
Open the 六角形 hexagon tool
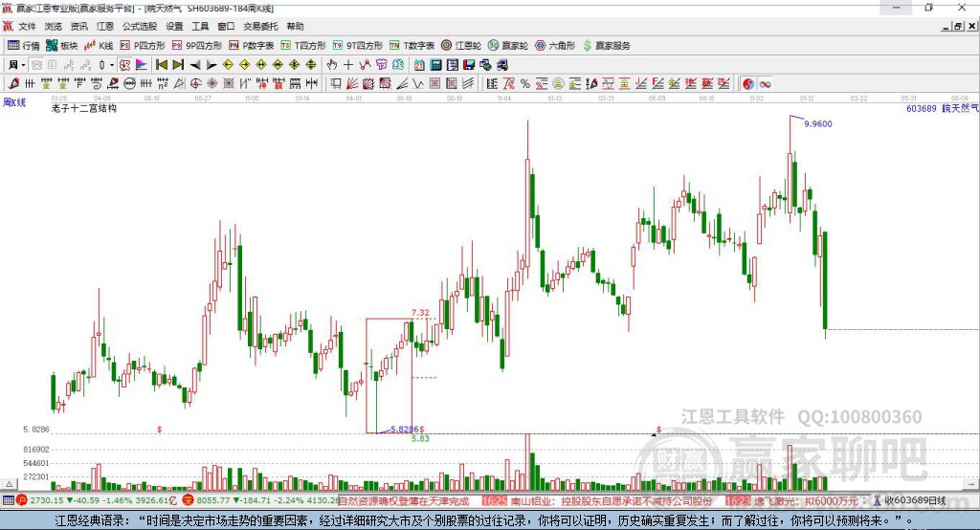555,46
